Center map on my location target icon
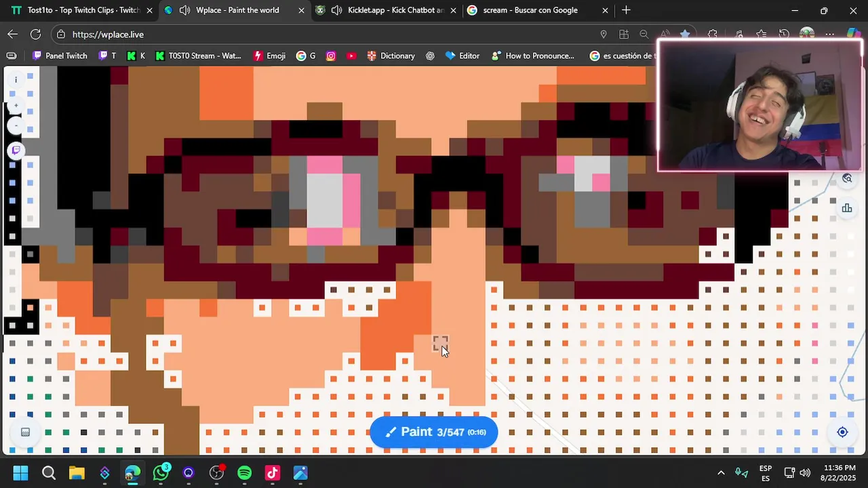Screen dimensions: 868x488 (x=842, y=432)
